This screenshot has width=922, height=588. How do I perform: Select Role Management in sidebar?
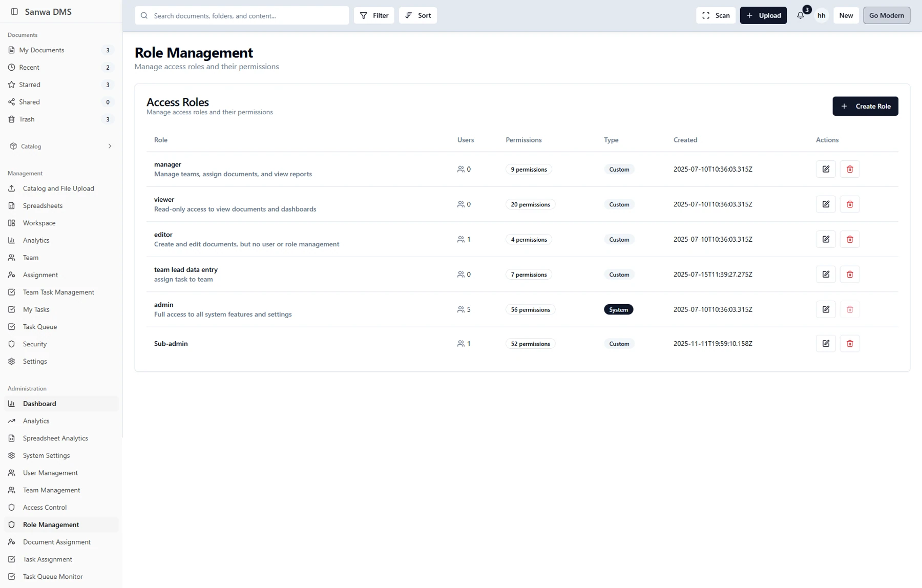click(x=61, y=524)
